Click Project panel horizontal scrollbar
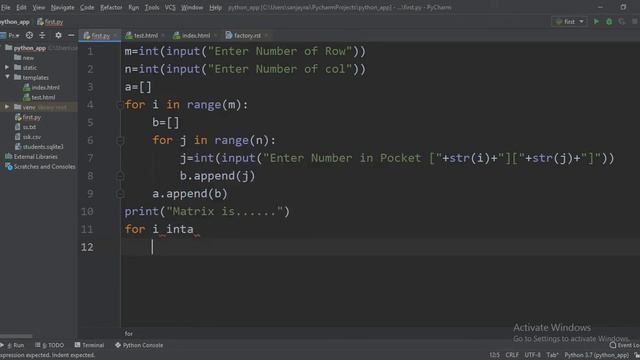 16,336
